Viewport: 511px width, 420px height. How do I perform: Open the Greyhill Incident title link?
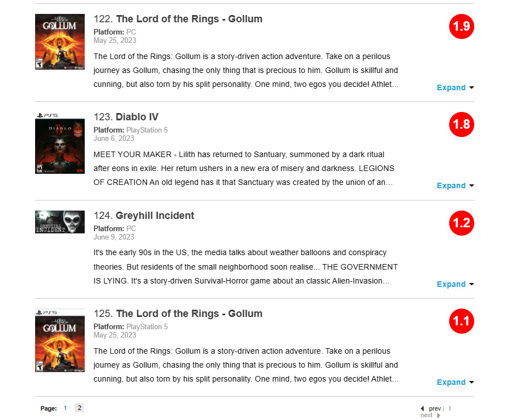155,216
